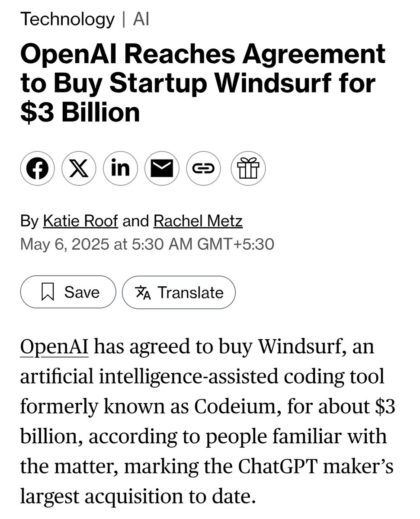Open the Technology section
Image resolution: width=420 pixels, height=519 pixels.
coord(67,19)
